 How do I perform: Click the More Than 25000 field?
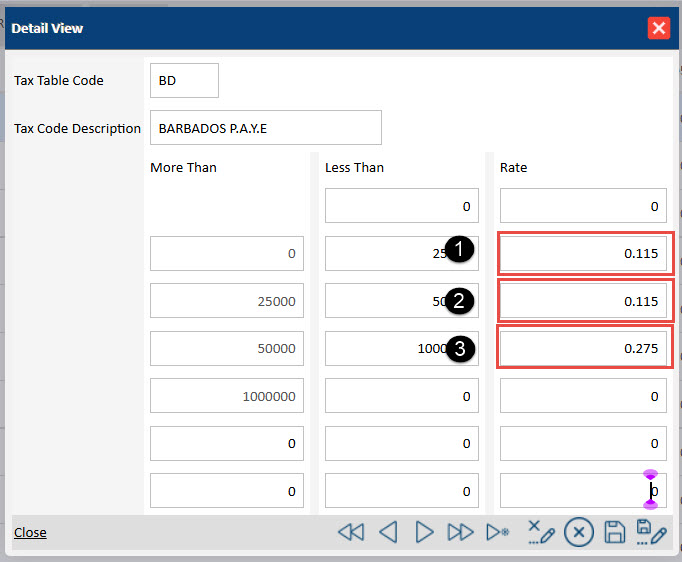pyautogui.click(x=227, y=301)
